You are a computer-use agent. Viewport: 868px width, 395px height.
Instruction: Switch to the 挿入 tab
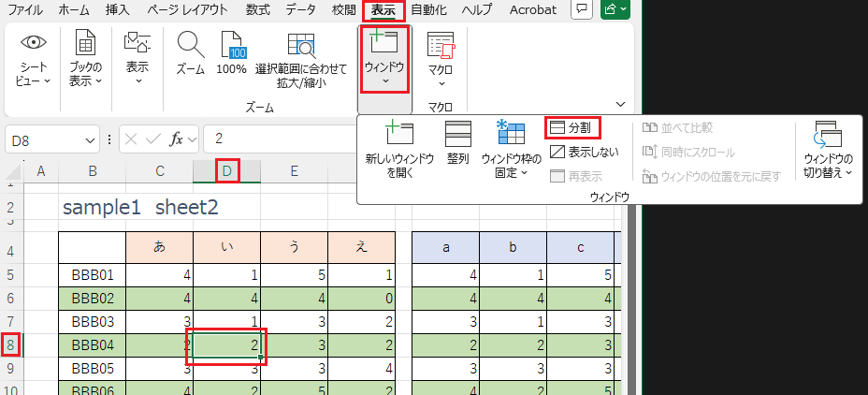tap(117, 9)
